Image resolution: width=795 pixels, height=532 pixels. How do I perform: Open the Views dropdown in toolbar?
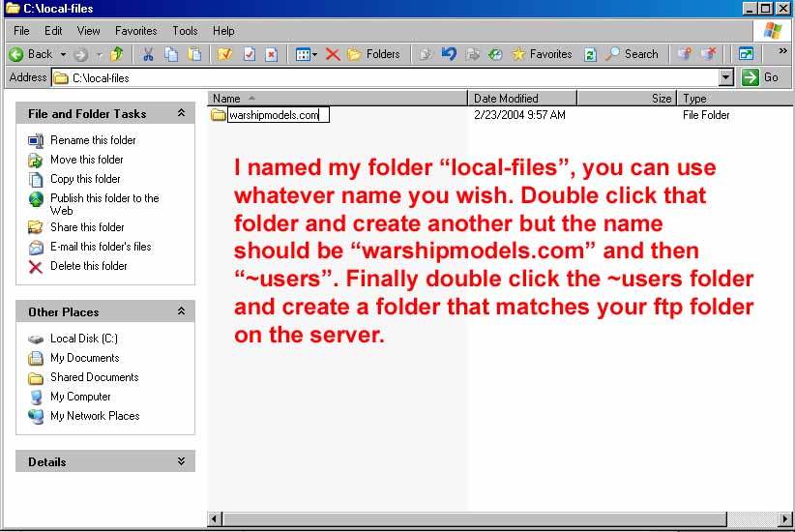click(x=306, y=54)
